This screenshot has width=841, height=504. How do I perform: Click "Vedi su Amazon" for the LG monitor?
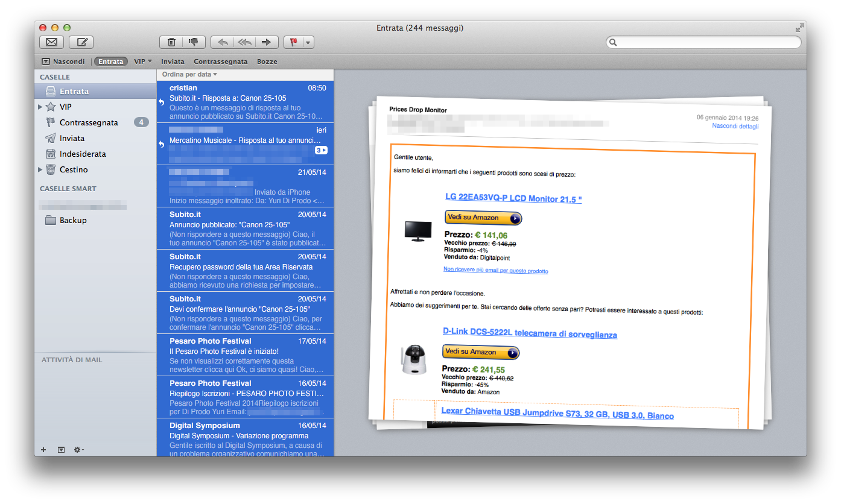tap(483, 218)
